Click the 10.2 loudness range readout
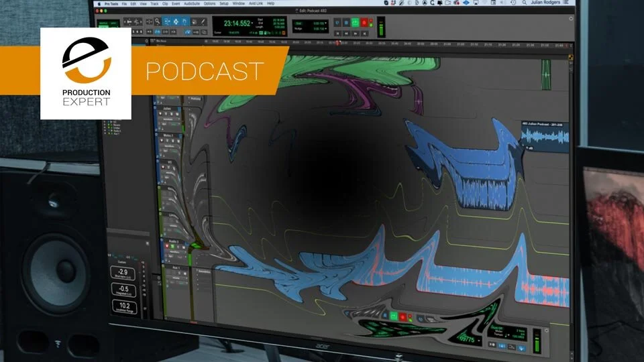 (125, 307)
